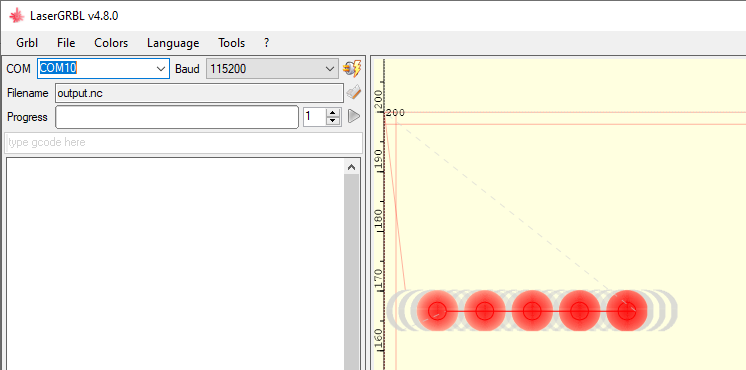This screenshot has height=370, width=746.
Task: Open the Colors menu
Action: tap(111, 43)
